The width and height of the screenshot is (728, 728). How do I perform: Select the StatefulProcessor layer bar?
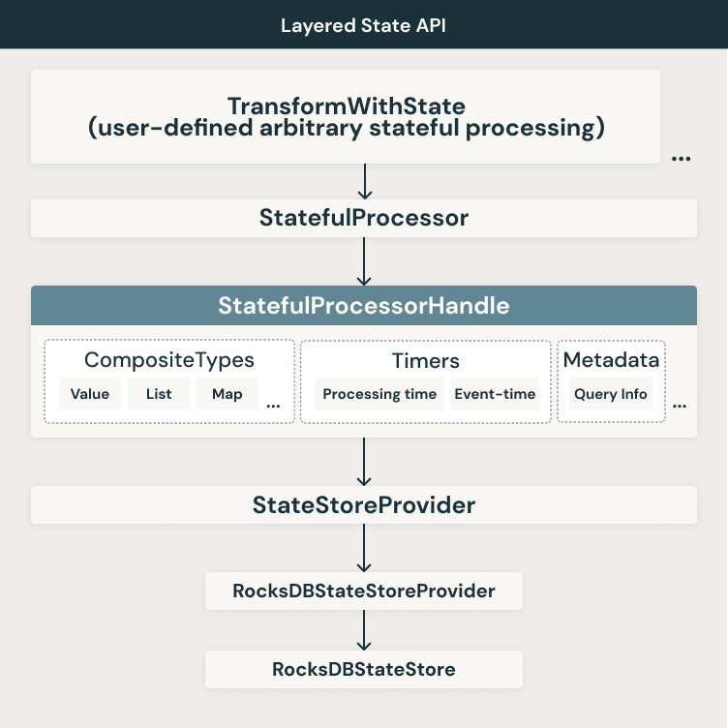tap(363, 218)
